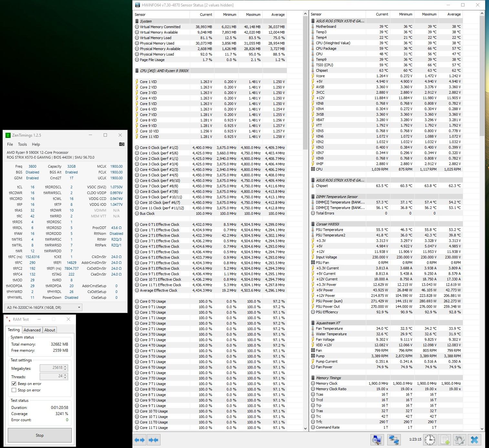The width and height of the screenshot is (489, 448).
Task: Click the logging document-plus icon
Action: (445, 440)
